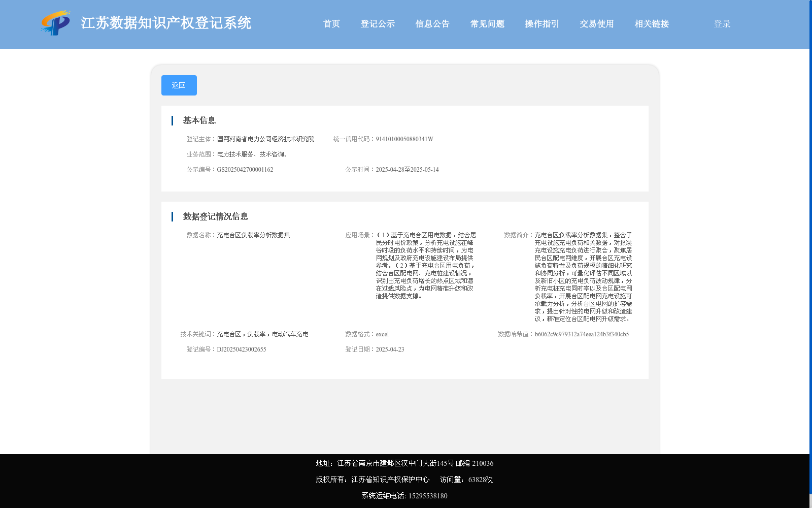
Task: Go to 信息公告 in navigation
Action: coord(432,24)
